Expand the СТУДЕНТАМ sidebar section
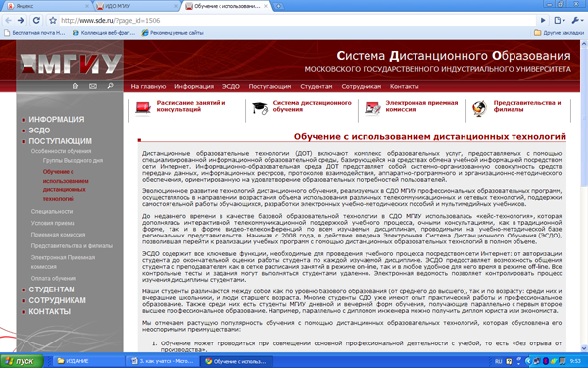Viewport: 588px width, 368px height. coord(52,289)
